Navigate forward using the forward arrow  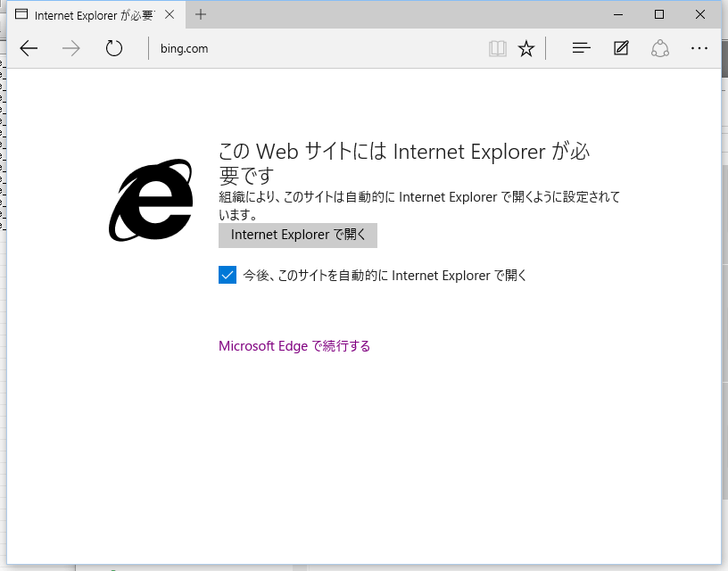point(70,48)
